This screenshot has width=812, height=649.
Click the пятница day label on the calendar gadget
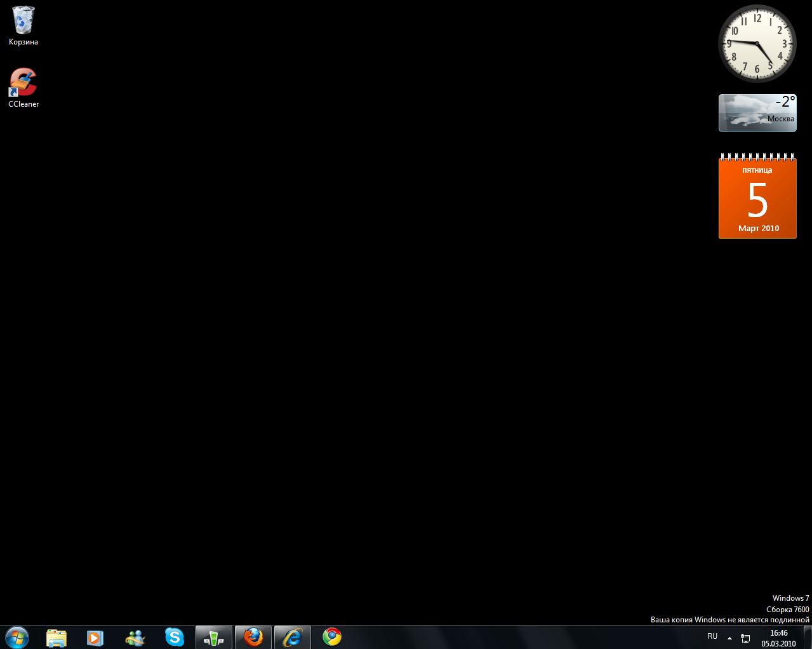(757, 170)
